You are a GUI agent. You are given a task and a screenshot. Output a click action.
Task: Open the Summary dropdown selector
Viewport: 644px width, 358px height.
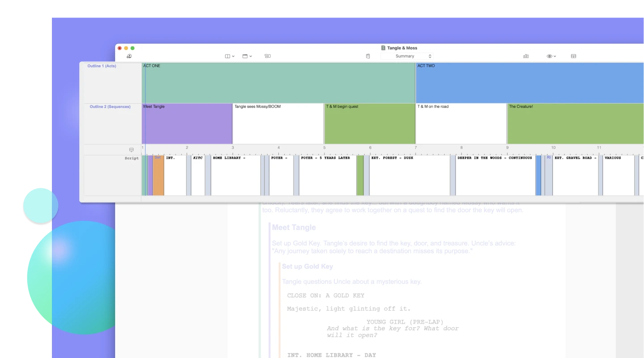407,56
